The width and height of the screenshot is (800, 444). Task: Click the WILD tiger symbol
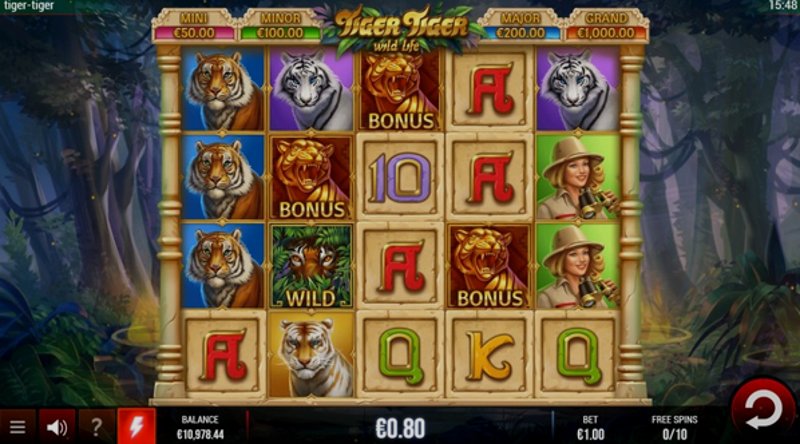(x=311, y=266)
